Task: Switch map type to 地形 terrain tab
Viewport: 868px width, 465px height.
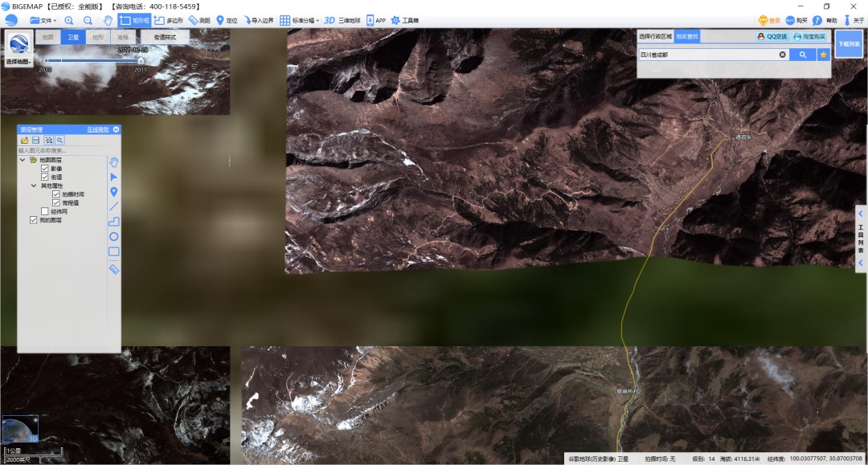Action: [x=97, y=37]
